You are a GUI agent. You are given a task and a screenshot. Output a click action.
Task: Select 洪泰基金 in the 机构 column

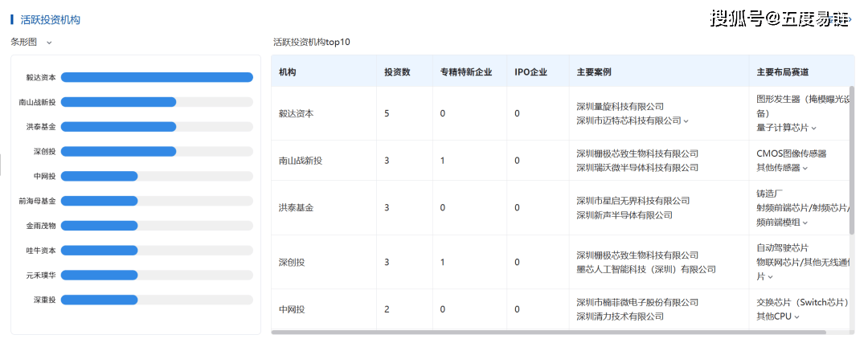296,207
